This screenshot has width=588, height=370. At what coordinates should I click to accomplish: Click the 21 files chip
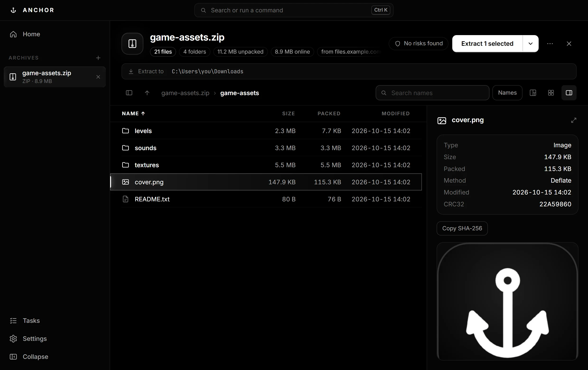(163, 52)
